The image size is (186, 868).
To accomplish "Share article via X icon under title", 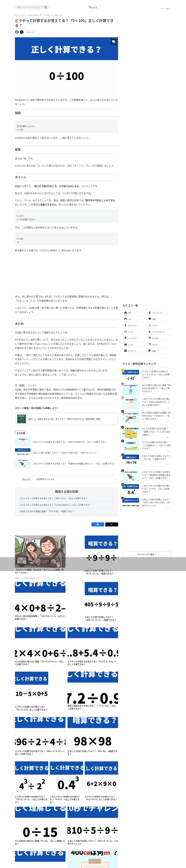I will coord(22,32).
